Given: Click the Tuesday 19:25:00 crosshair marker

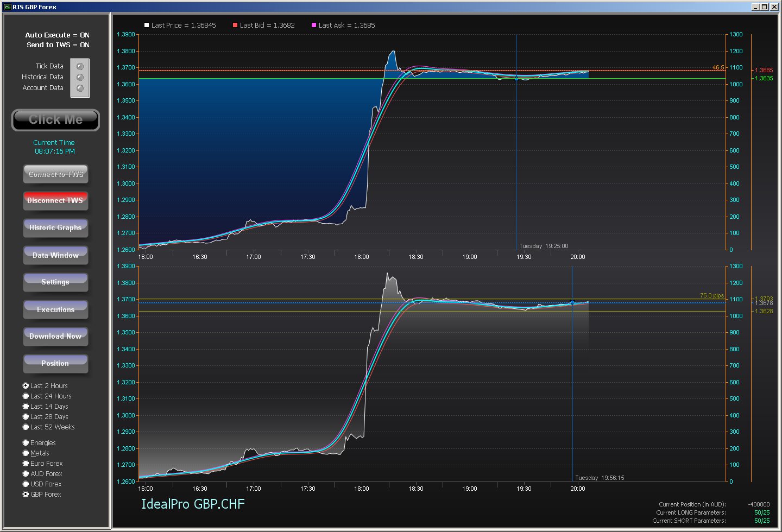Looking at the screenshot, I should (x=516, y=79).
